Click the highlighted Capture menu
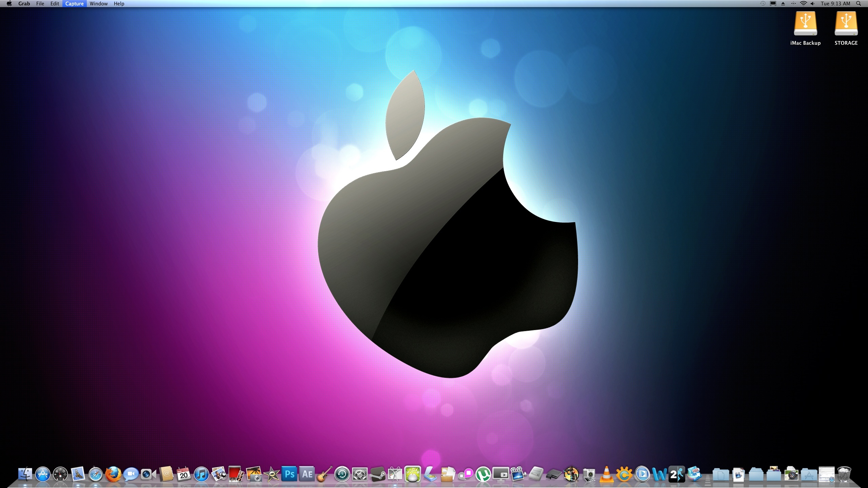The width and height of the screenshot is (868, 488). click(x=74, y=4)
